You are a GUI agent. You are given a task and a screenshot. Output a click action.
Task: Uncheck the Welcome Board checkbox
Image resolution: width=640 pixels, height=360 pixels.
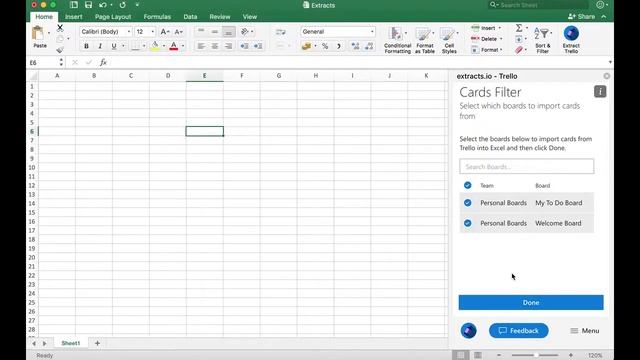click(467, 223)
